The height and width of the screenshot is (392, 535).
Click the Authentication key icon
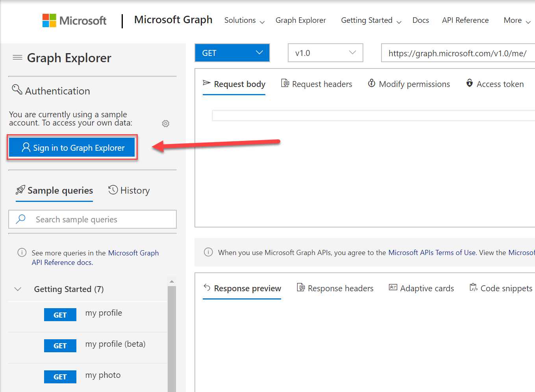click(x=17, y=89)
